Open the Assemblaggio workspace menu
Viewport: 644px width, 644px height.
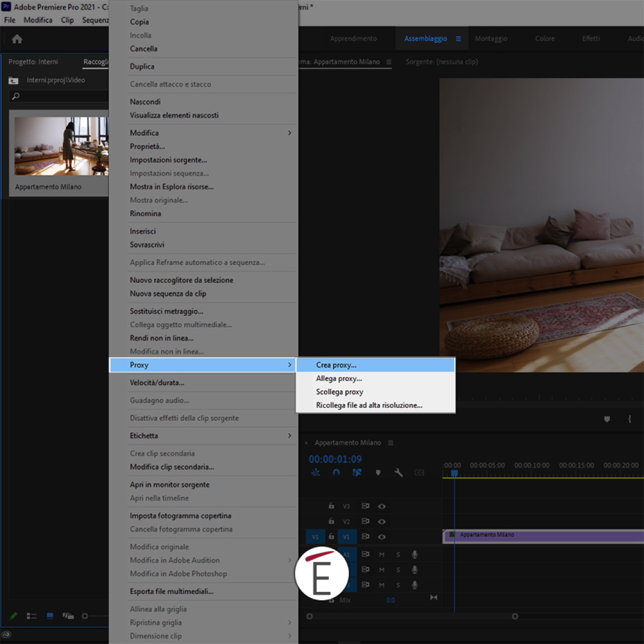point(458,39)
